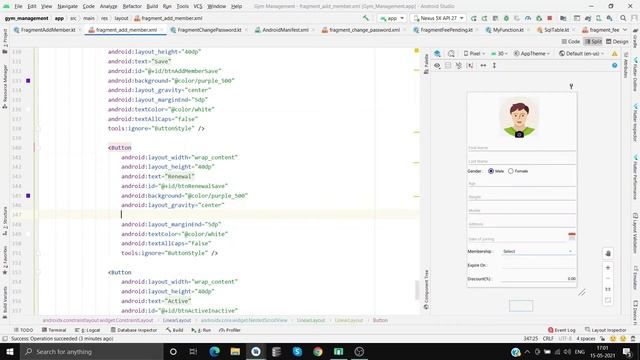Open the Analyze menu

coord(108,6)
